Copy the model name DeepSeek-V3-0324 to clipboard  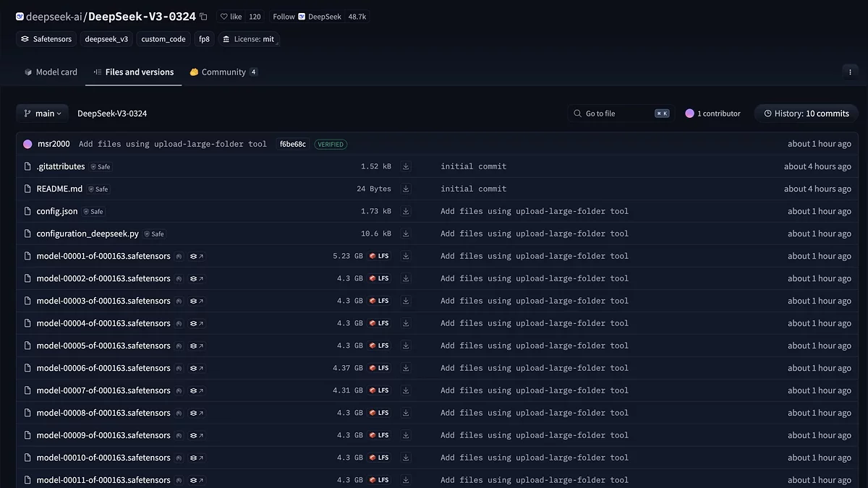coord(203,17)
